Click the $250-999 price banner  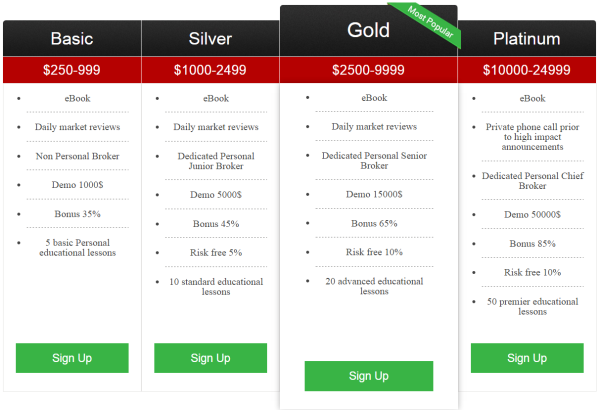(72, 70)
